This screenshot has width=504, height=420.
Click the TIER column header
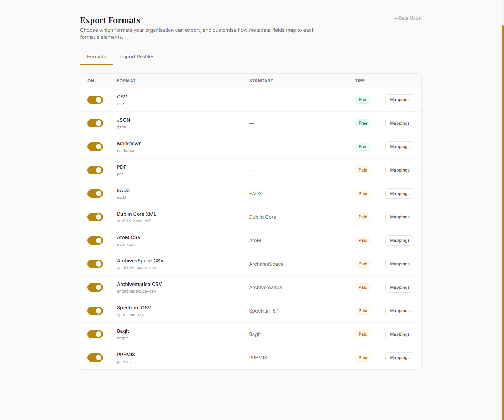(360, 81)
